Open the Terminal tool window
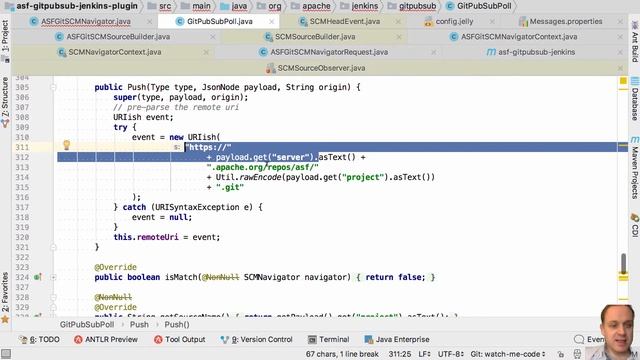The height and width of the screenshot is (360, 640). (x=329, y=340)
